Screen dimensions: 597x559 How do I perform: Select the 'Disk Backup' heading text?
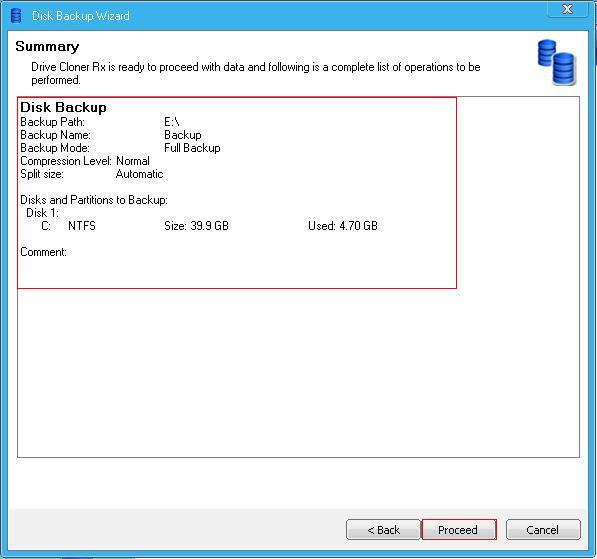63,107
